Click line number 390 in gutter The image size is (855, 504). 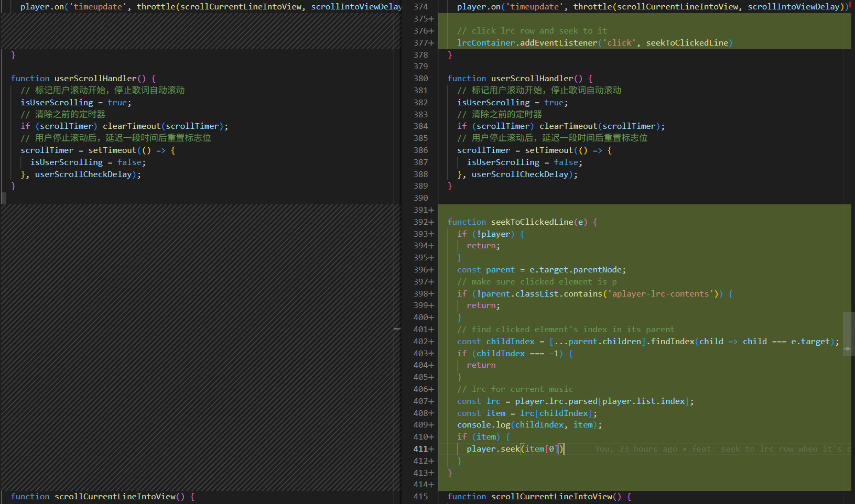pyautogui.click(x=420, y=198)
